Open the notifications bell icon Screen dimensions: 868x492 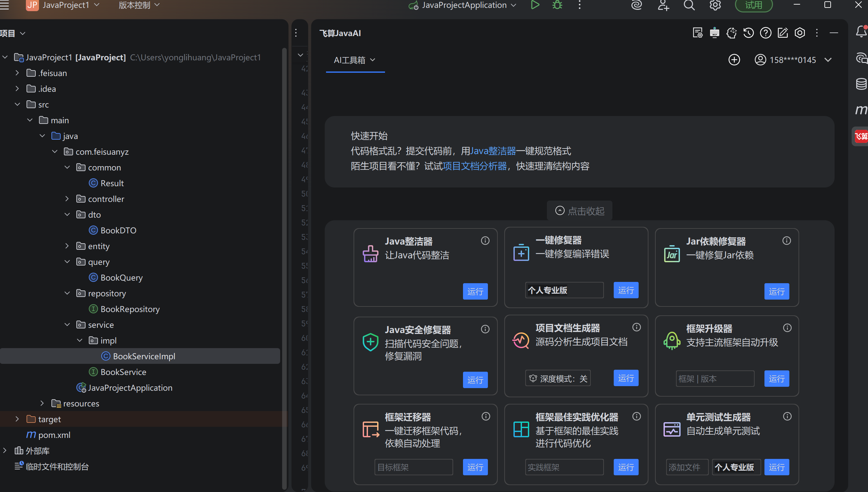click(861, 31)
